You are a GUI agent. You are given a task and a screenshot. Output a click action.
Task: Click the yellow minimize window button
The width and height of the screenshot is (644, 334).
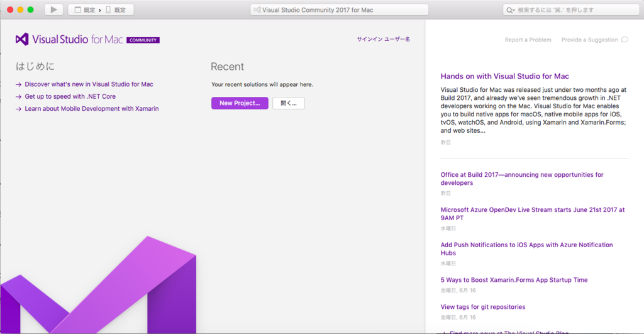coord(20,9)
